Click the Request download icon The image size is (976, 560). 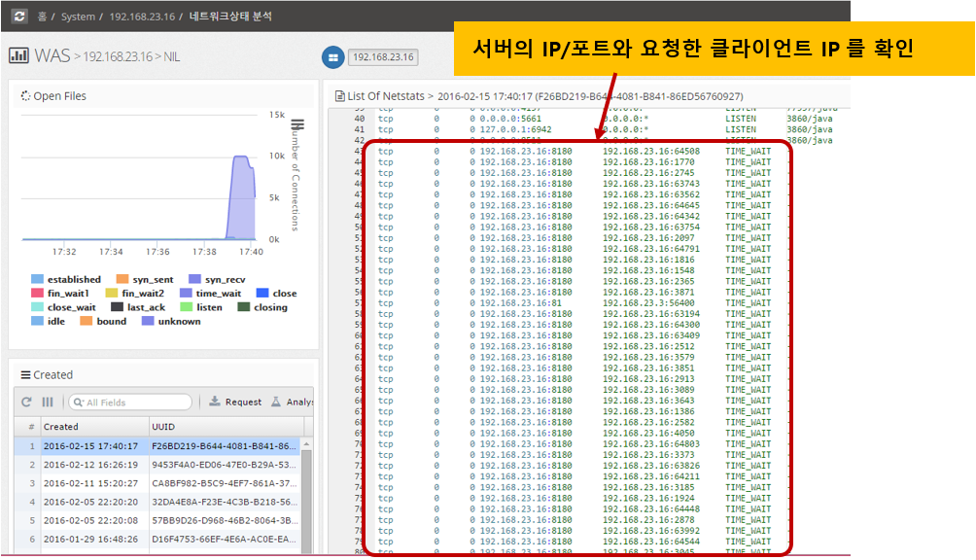[215, 402]
